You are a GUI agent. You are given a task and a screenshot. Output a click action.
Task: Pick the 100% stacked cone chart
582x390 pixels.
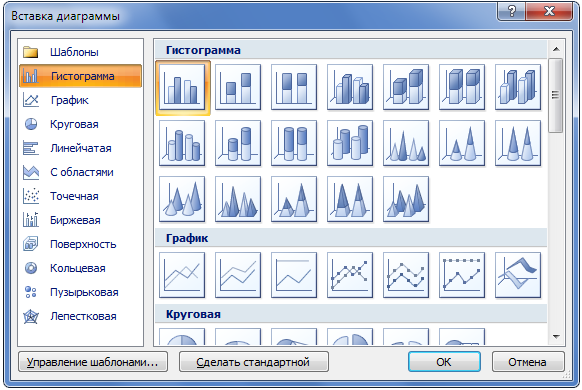[518, 143]
